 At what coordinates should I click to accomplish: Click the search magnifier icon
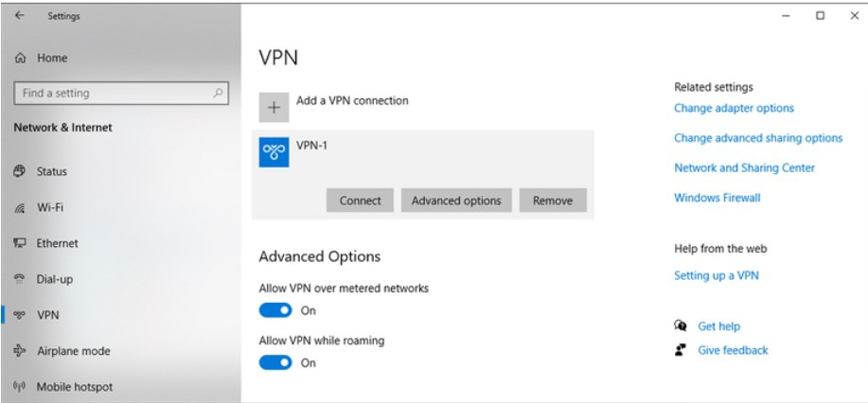click(x=219, y=94)
